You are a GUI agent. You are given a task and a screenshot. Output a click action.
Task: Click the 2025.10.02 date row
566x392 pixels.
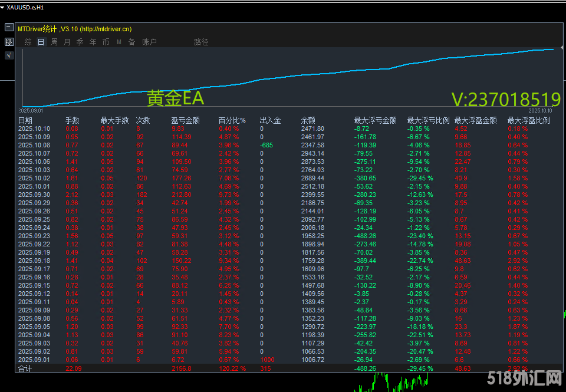point(34,178)
